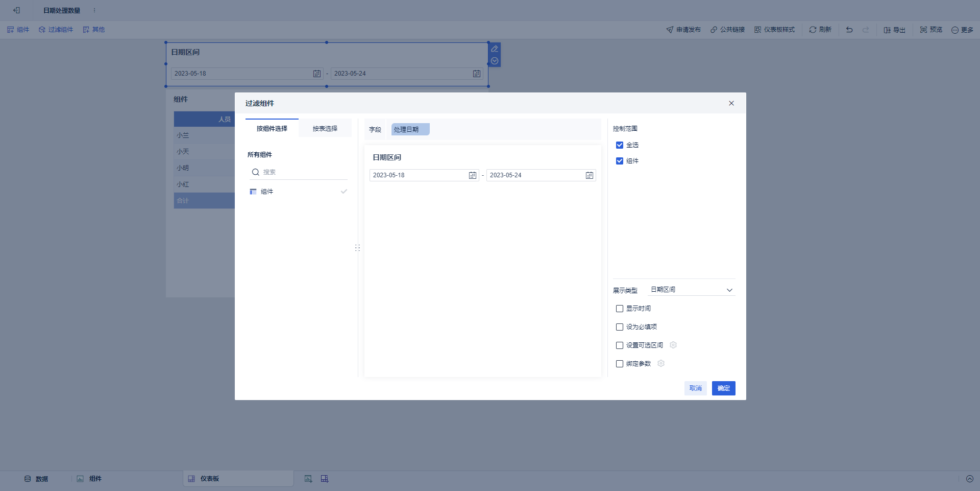980x491 pixels.
Task: Click 预览 preview button
Action: pos(931,30)
